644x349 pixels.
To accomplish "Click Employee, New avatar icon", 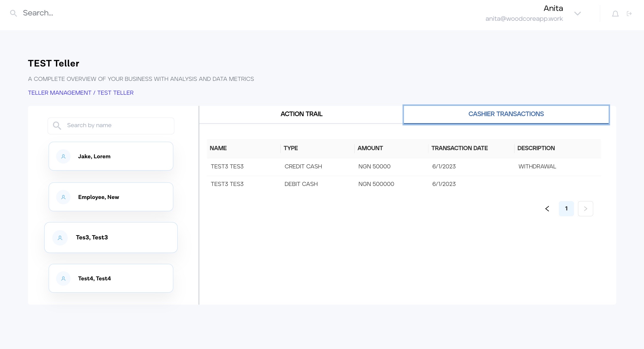I will [63, 197].
